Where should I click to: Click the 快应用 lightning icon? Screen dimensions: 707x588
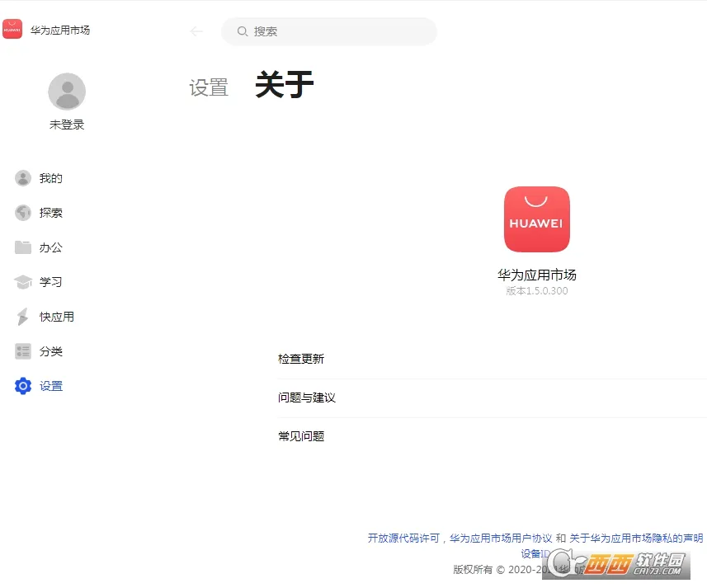[22, 317]
